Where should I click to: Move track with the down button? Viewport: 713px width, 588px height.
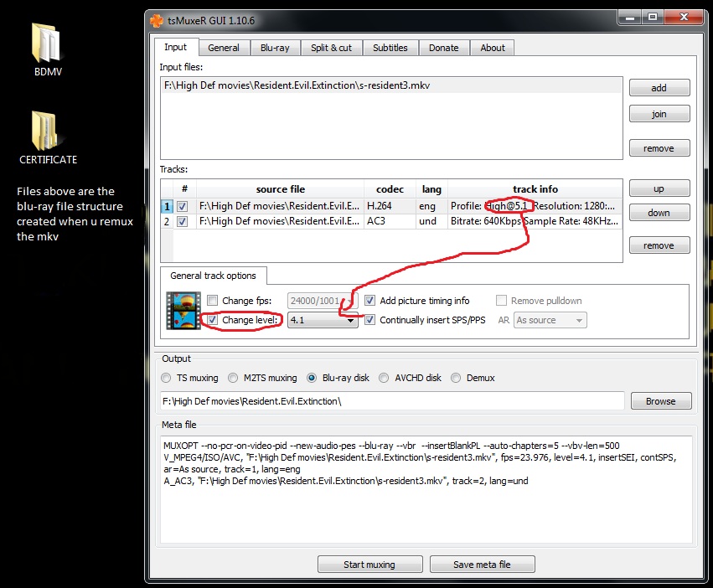click(x=659, y=213)
